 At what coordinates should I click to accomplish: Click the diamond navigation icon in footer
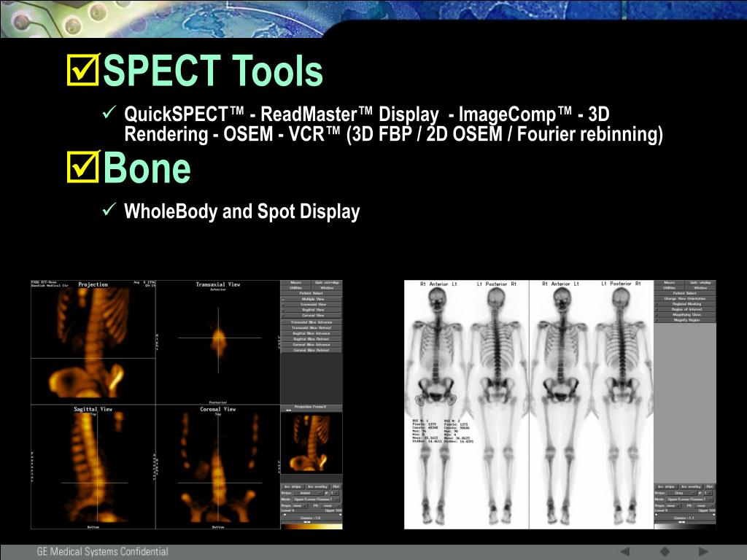(665, 551)
